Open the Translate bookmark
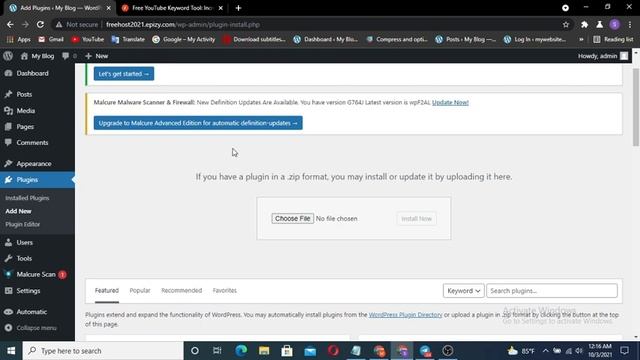This screenshot has width=640, height=360. coord(128,39)
